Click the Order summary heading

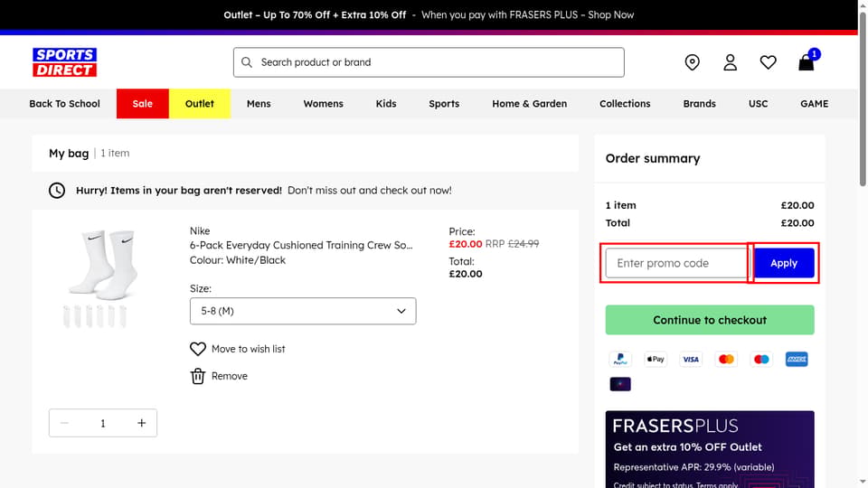click(653, 158)
